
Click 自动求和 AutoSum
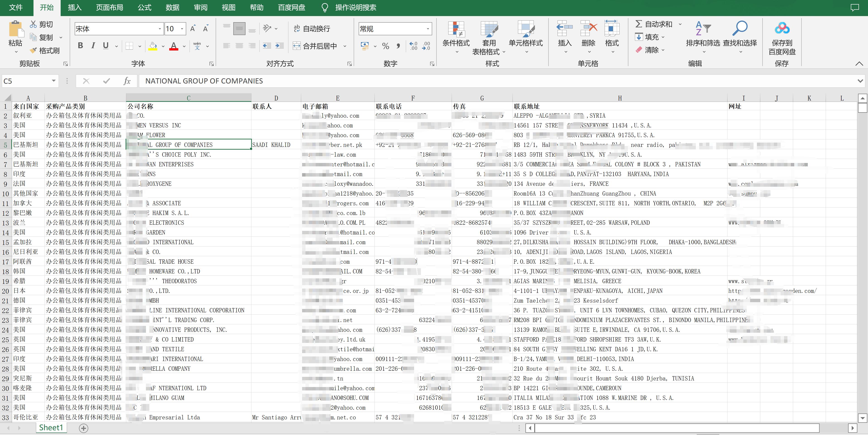click(654, 24)
